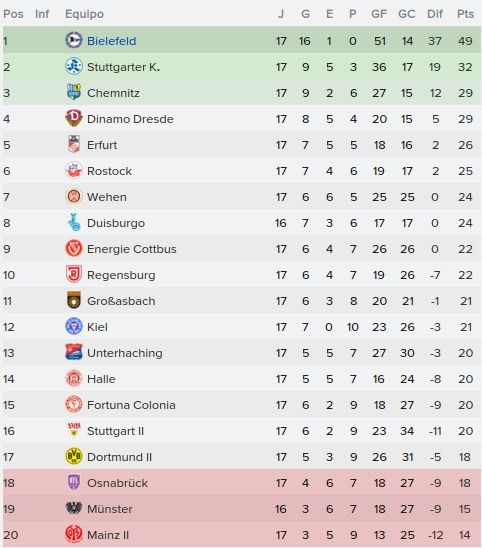Select the Kiel team badge icon
482x548 pixels.
pyautogui.click(x=74, y=326)
